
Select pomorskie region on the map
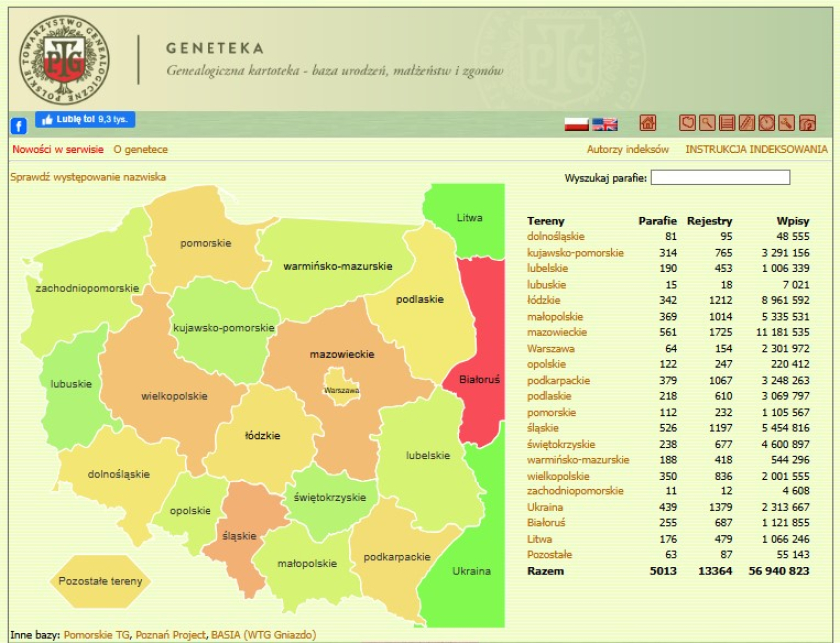click(x=206, y=243)
